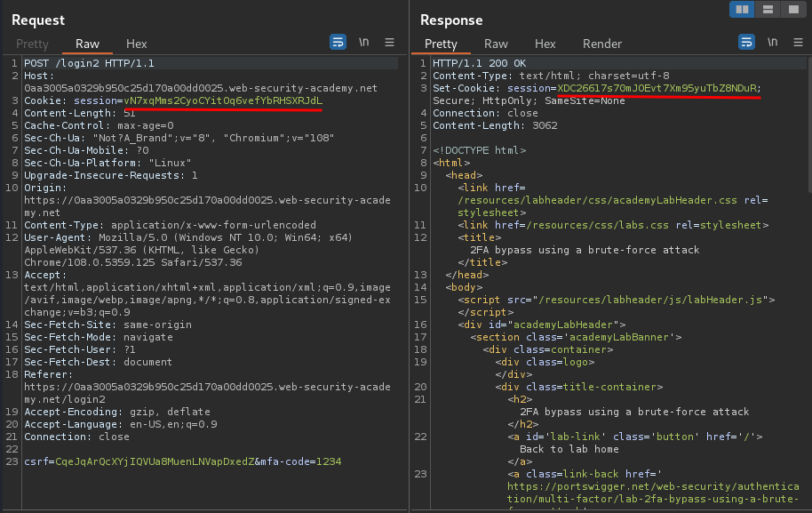Click '<!DOCTYPE html>' line in response
Viewport: 812px width, 513px height.
pyautogui.click(x=480, y=150)
